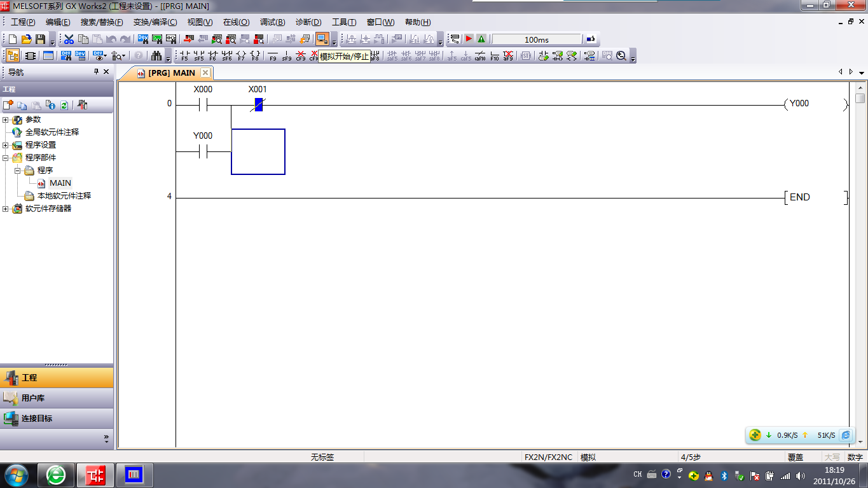Expand the 参数 tree node
The image size is (868, 488).
(6, 120)
